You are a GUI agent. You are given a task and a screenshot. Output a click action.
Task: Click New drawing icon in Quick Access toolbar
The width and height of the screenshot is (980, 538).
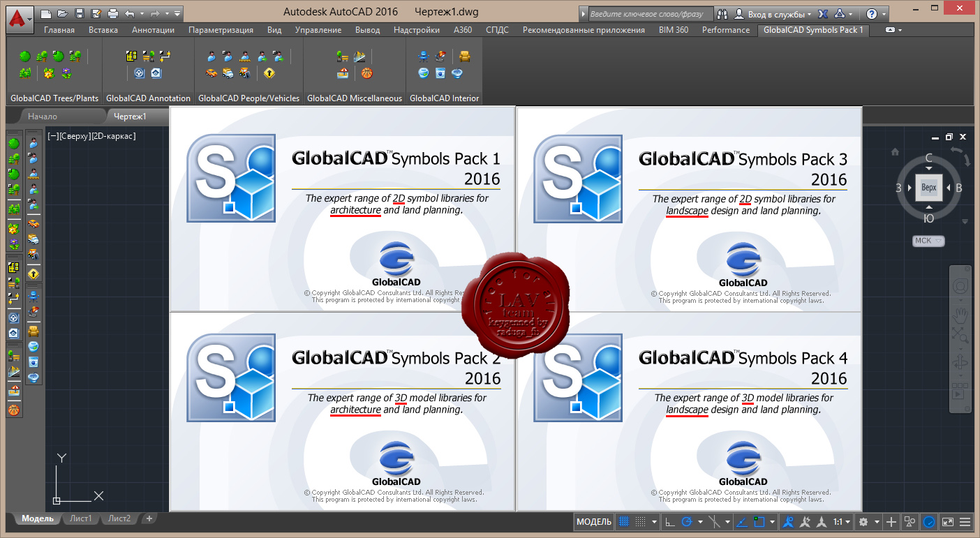[x=45, y=13]
